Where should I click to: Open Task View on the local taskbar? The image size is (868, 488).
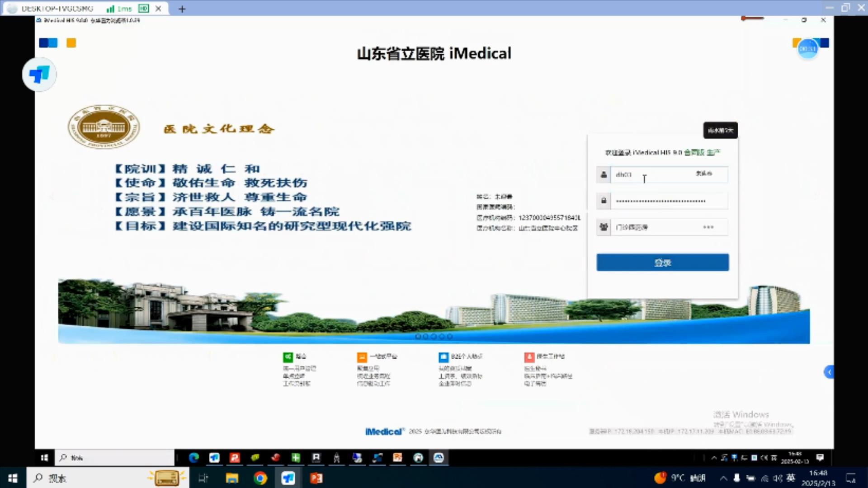(x=203, y=478)
